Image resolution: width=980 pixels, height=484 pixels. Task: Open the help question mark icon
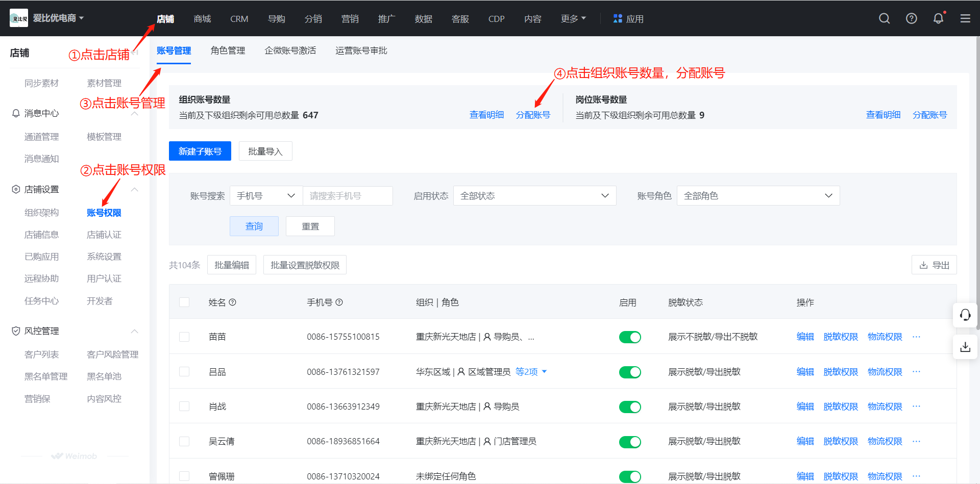[912, 18]
